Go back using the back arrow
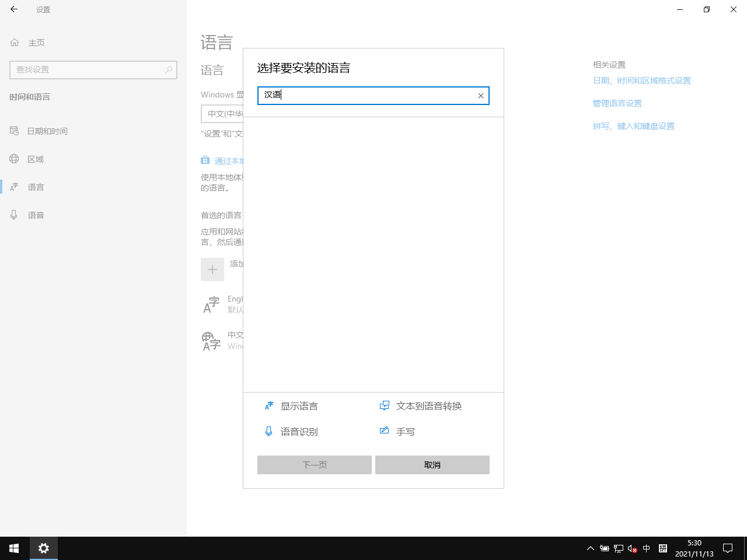Image resolution: width=747 pixels, height=560 pixels. 14,9
